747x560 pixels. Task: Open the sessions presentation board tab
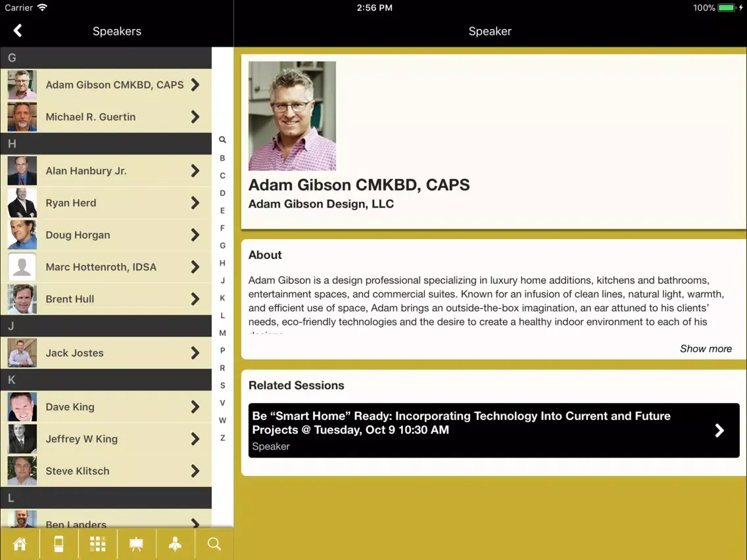click(136, 544)
